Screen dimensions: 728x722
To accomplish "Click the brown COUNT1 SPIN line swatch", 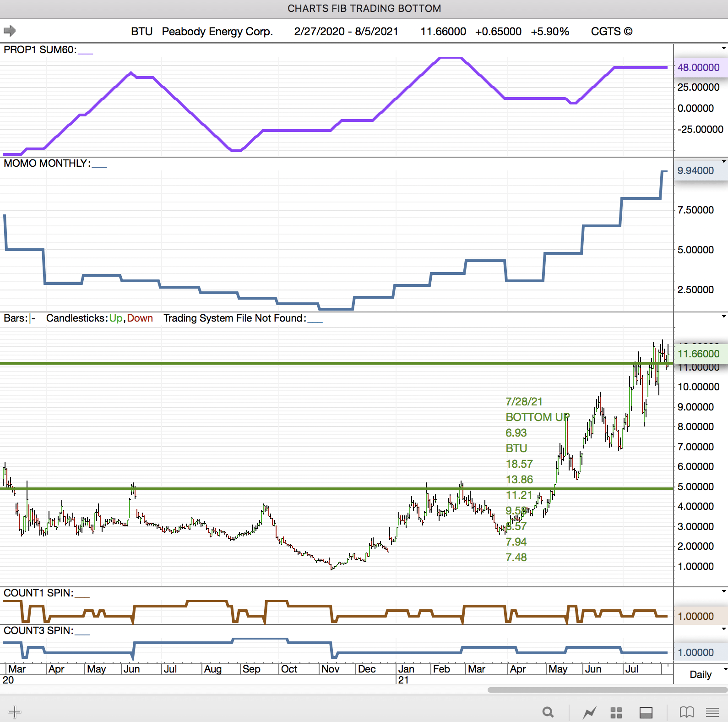I will (82, 596).
